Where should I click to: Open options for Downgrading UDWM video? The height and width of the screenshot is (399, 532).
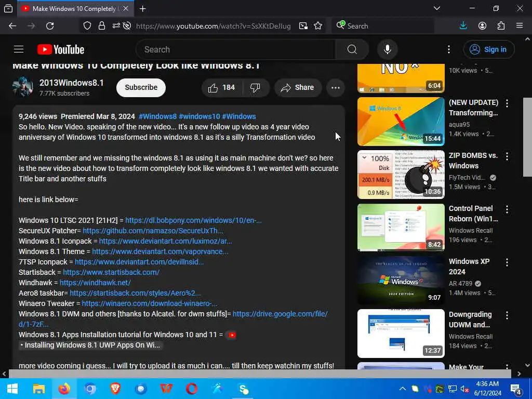(507, 315)
